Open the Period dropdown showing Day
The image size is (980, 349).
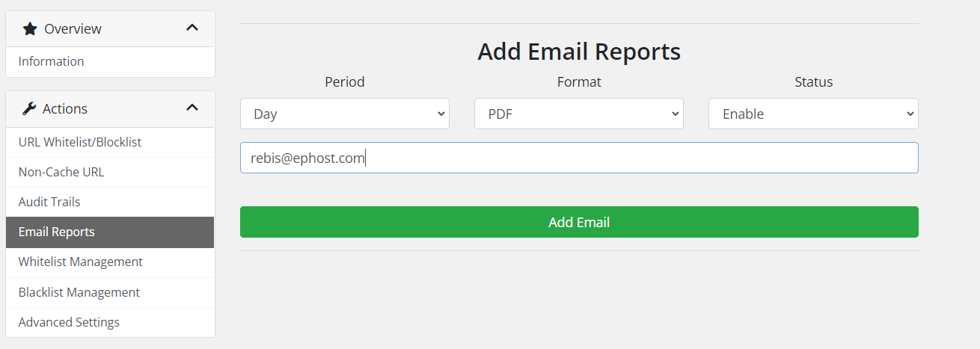point(345,114)
